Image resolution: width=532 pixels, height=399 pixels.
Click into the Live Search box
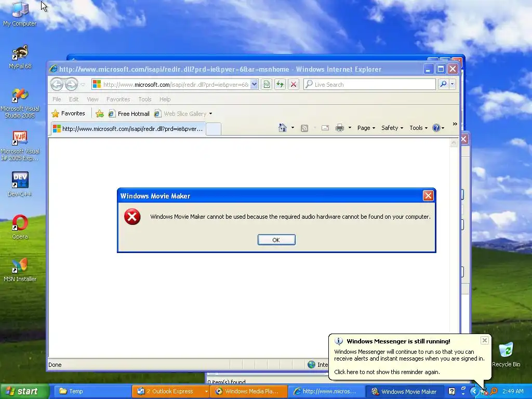tap(369, 85)
